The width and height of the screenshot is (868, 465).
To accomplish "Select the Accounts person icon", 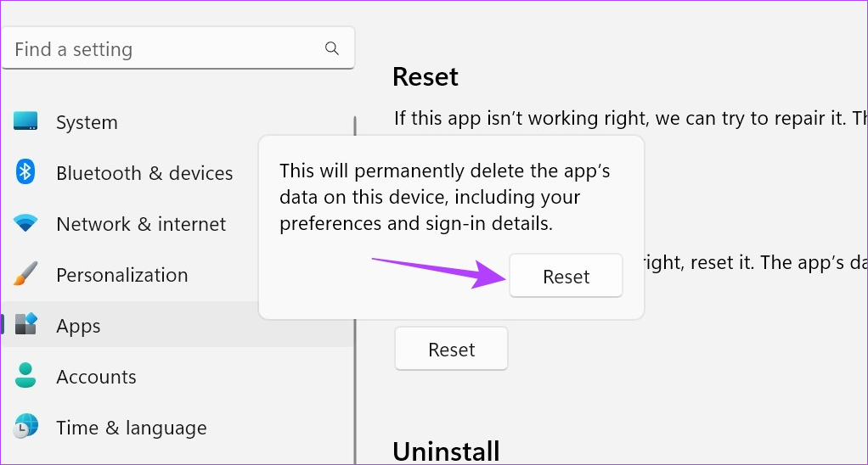I will point(25,375).
